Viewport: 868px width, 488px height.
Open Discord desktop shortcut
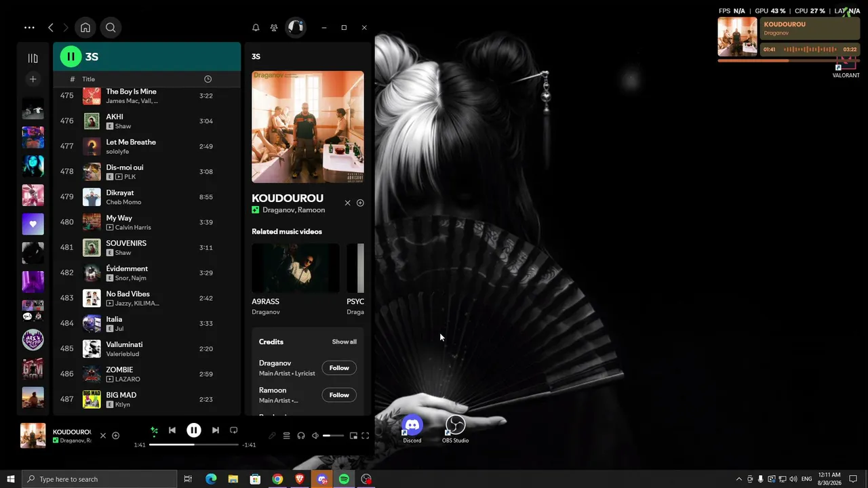click(412, 430)
